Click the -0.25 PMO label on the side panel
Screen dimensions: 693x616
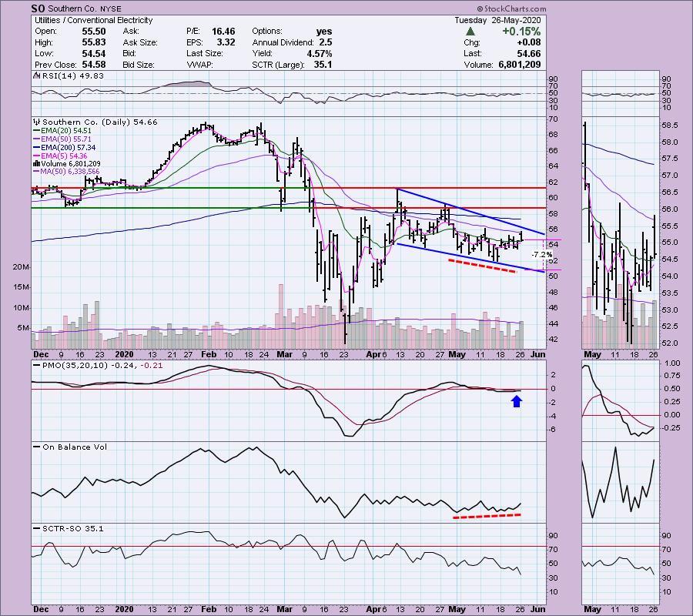pyautogui.click(x=671, y=428)
